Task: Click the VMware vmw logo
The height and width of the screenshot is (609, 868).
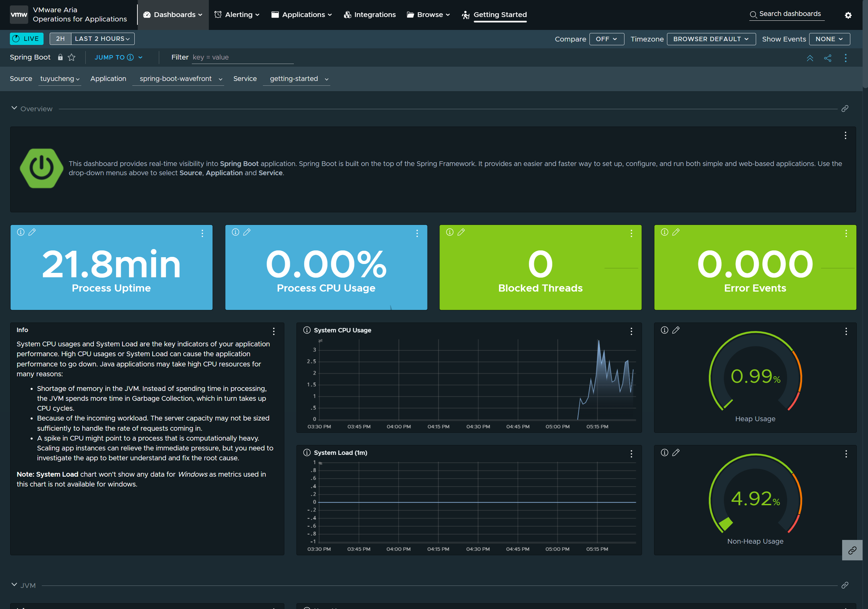Action: 18,15
